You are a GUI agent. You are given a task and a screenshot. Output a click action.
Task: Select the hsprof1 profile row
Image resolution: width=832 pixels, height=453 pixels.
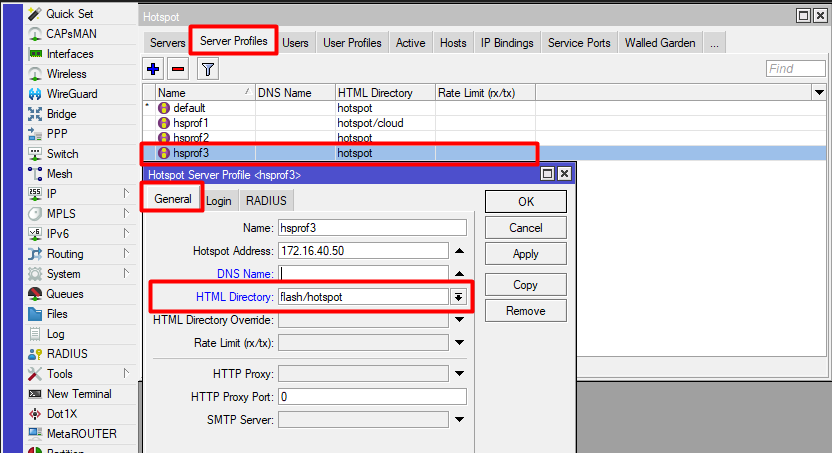(190, 122)
